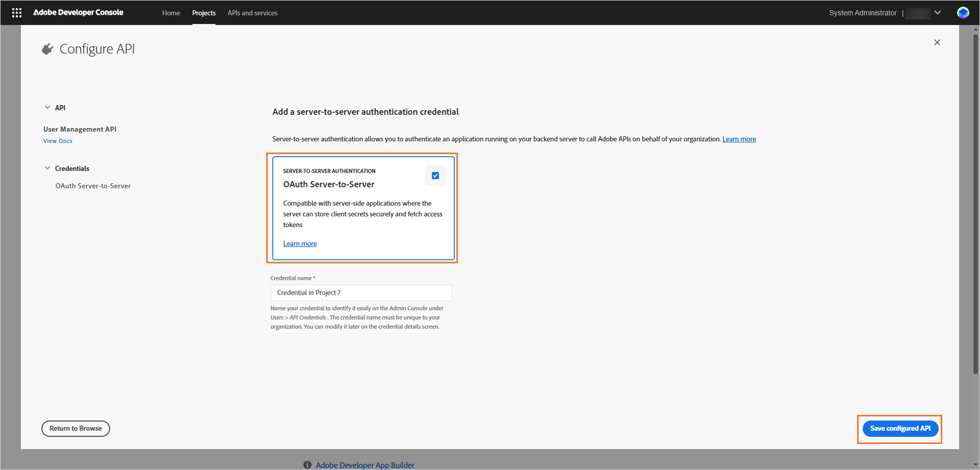Close the Configure API dialog
Screen dimensions: 980x470
click(x=937, y=42)
